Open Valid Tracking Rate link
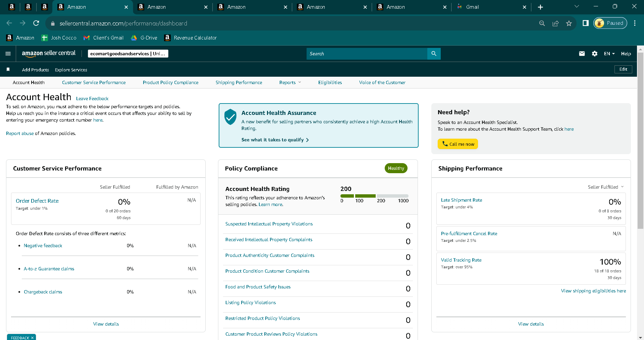The height and width of the screenshot is (340, 644). click(461, 260)
